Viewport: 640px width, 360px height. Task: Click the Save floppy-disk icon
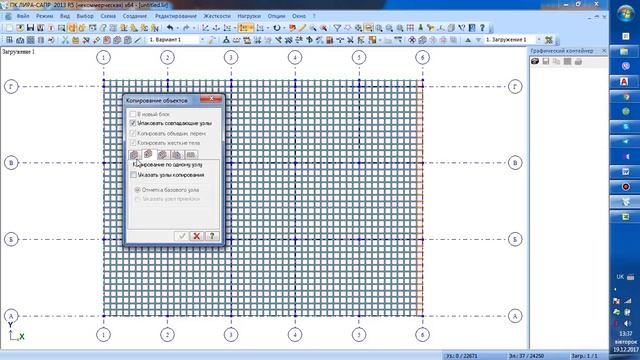pyautogui.click(x=30, y=28)
